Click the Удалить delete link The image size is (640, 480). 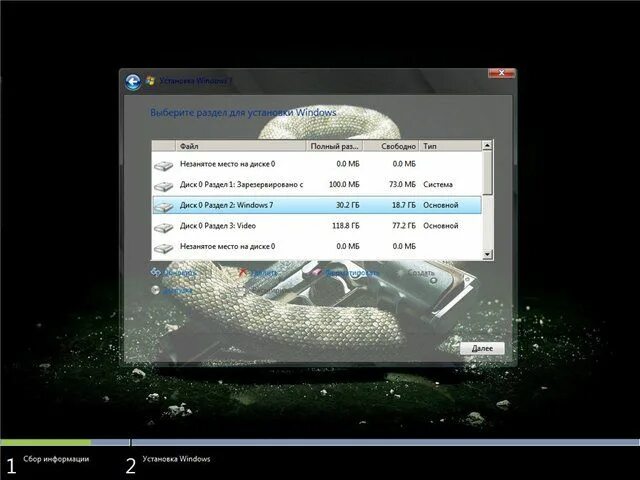pos(264,272)
